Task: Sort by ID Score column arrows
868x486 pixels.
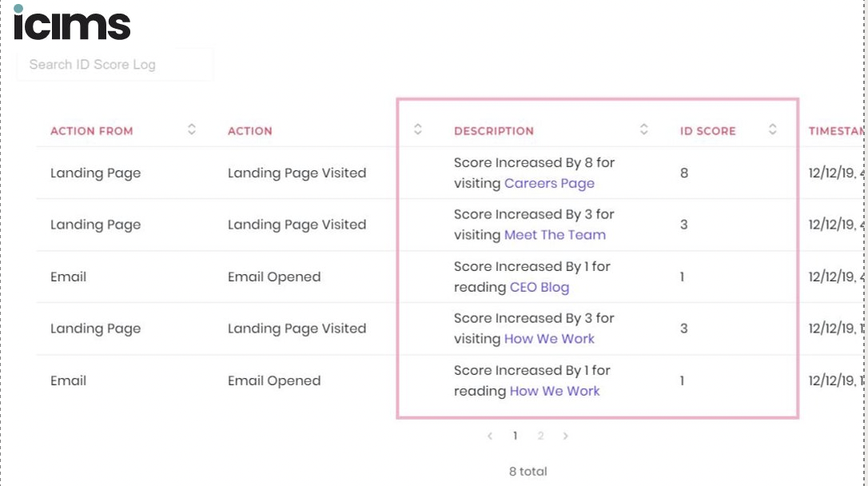Action: [773, 129]
